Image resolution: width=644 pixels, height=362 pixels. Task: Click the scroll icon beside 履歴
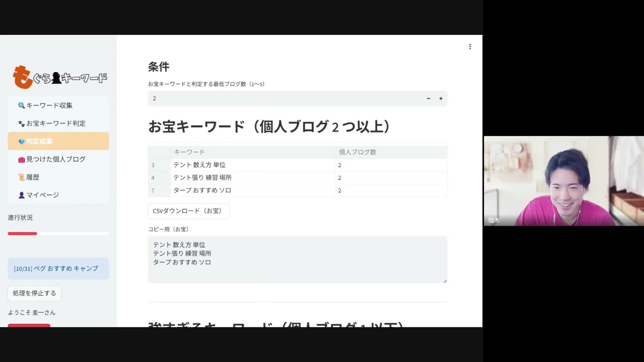click(x=21, y=177)
